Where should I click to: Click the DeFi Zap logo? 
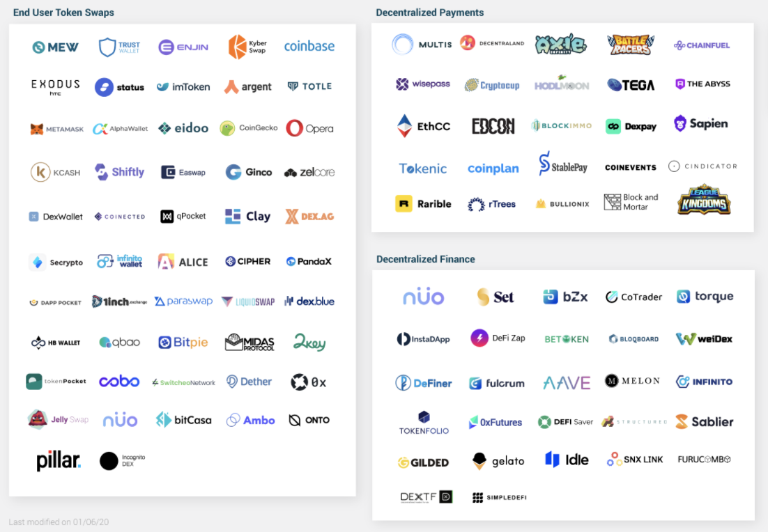click(498, 338)
